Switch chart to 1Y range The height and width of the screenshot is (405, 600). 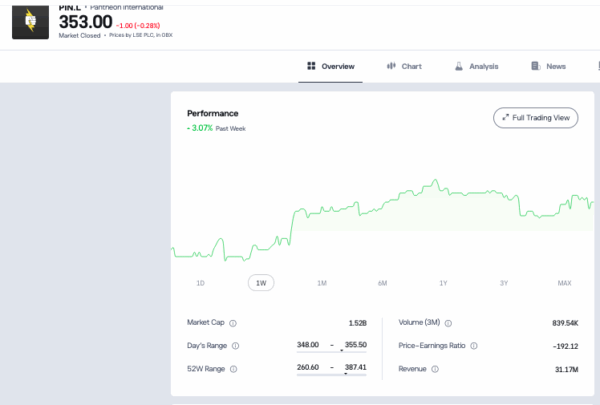[443, 283]
